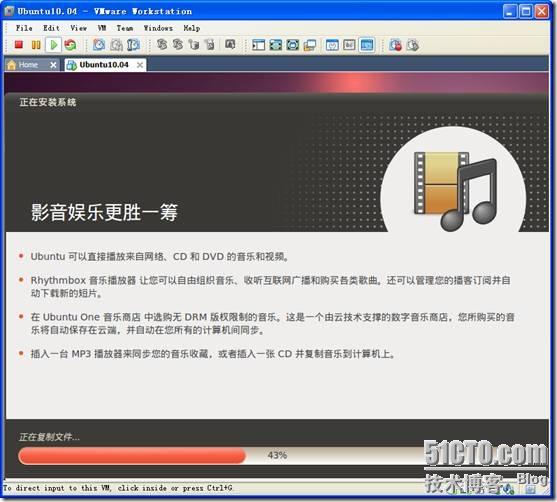The width and height of the screenshot is (557, 502).
Task: Suspend the virtual machine with pause icon
Action: [36, 45]
